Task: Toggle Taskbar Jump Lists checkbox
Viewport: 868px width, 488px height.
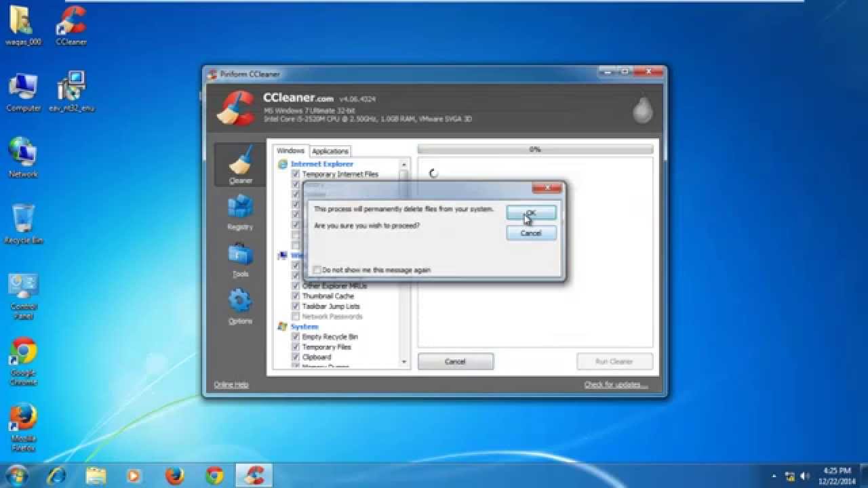Action: click(296, 306)
